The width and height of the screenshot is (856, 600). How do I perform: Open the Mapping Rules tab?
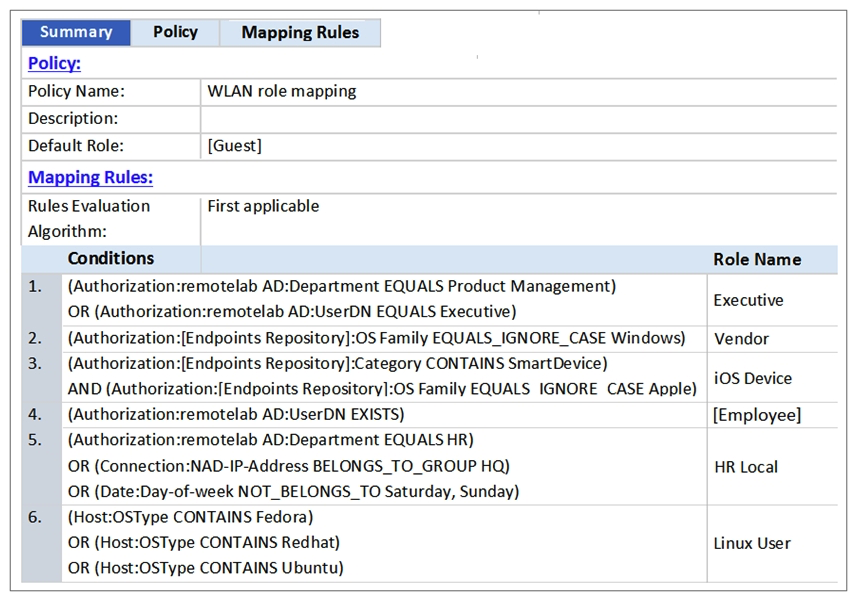click(300, 33)
